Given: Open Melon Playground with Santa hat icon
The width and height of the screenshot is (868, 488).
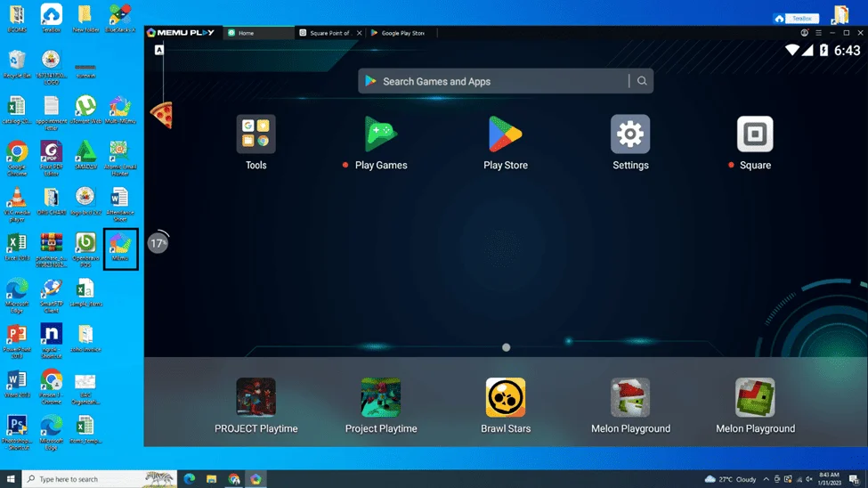Looking at the screenshot, I should [630, 397].
